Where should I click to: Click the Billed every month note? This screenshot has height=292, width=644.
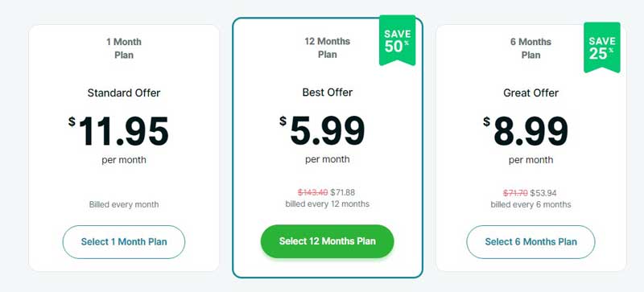[124, 204]
